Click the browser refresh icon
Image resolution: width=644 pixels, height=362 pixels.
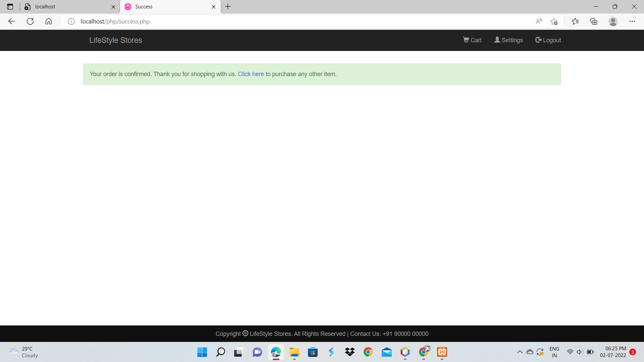30,21
